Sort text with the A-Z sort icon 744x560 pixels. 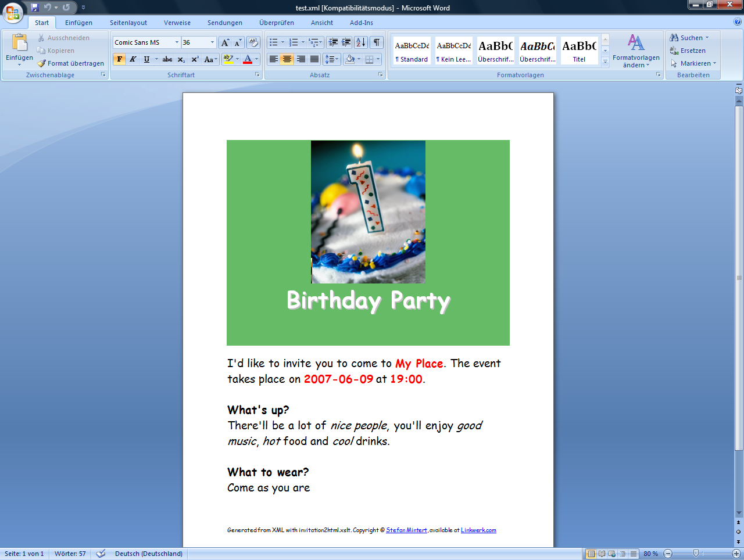click(361, 42)
